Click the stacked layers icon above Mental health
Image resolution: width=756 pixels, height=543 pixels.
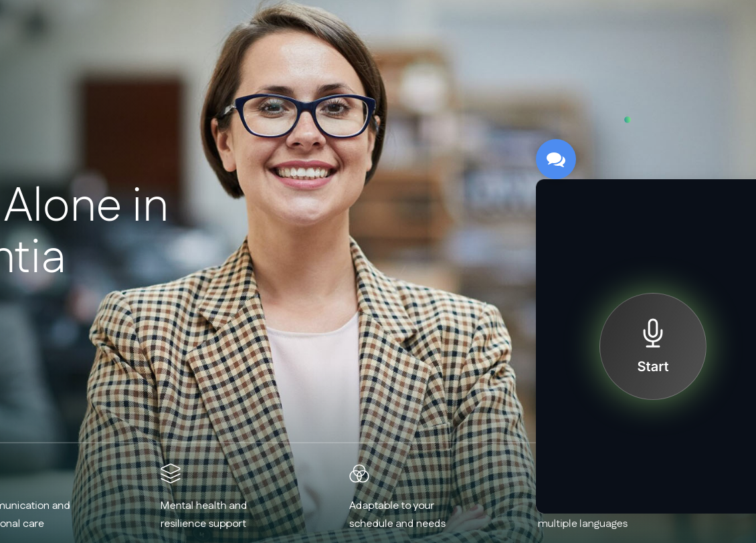[171, 473]
